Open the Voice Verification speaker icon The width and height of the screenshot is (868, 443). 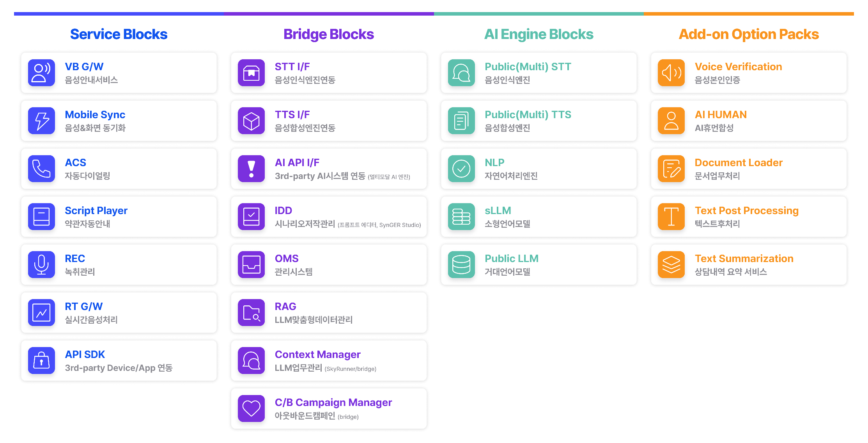[671, 73]
